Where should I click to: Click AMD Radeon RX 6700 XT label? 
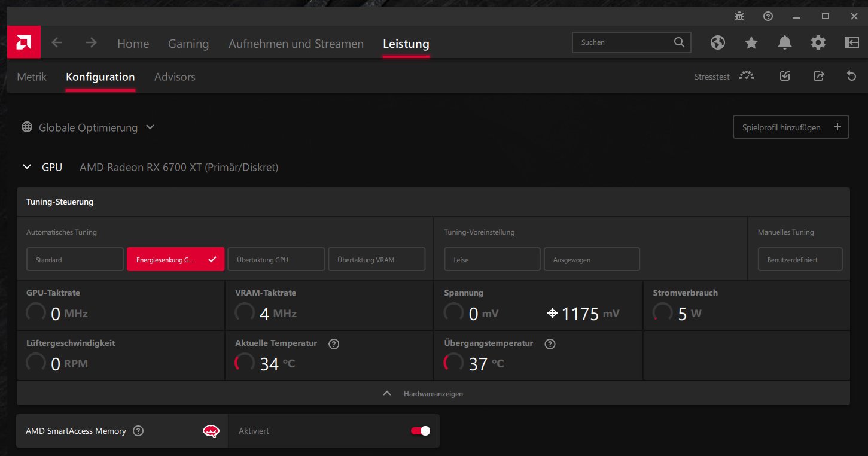(179, 167)
